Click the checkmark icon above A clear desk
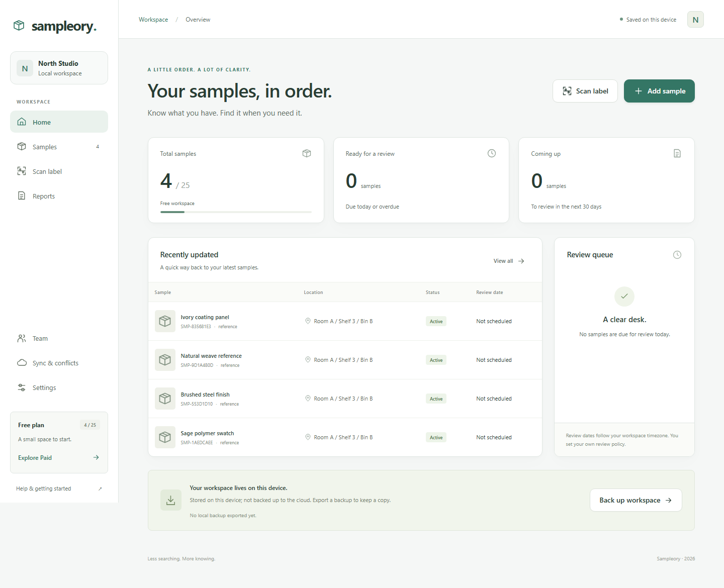The image size is (724, 588). click(624, 297)
